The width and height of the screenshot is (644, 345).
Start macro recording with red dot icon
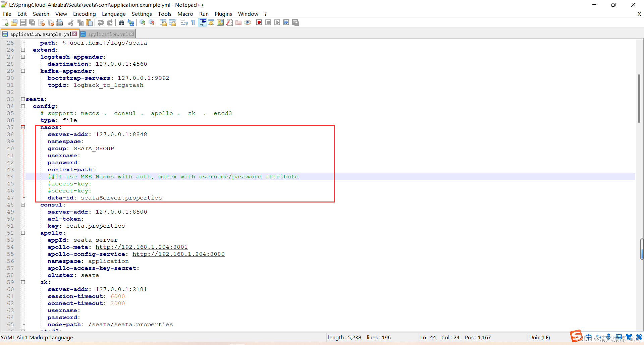(x=259, y=22)
